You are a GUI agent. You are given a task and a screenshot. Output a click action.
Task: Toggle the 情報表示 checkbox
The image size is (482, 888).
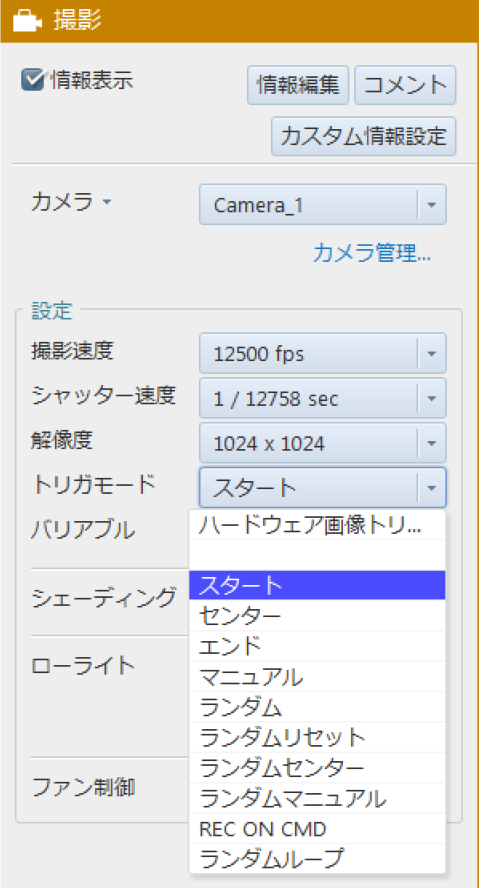coord(32,80)
